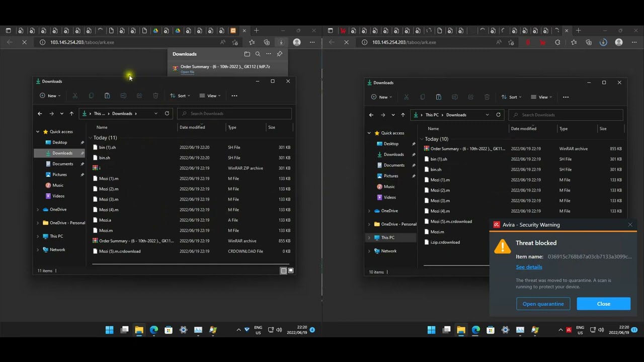Screen dimensions: 644x362
Task: Click Refresh icon in right Explorer window
Action: [499, 115]
